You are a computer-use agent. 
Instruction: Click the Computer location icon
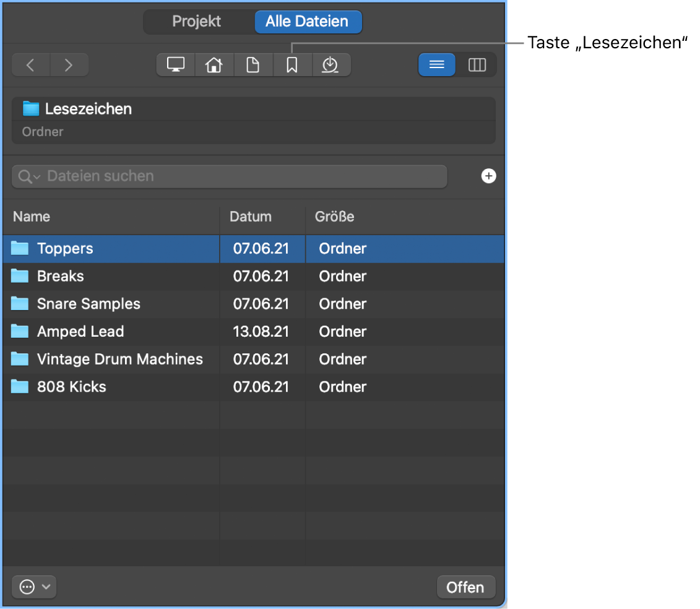point(176,65)
